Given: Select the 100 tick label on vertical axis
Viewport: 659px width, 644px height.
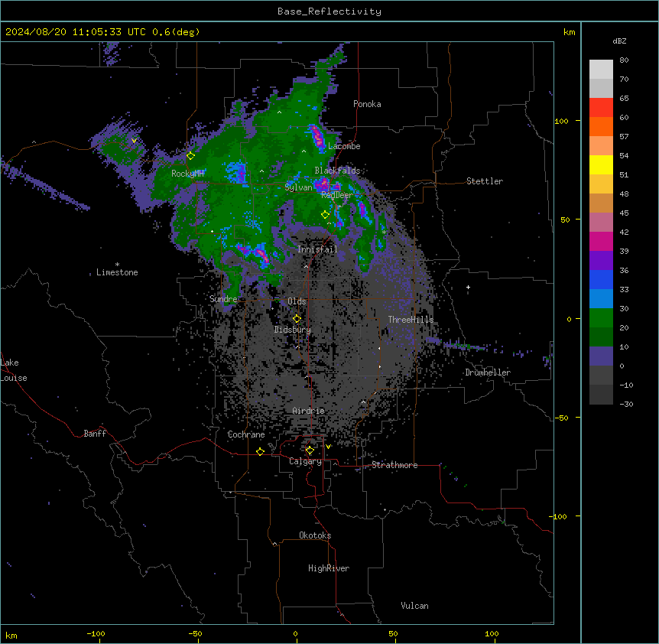Looking at the screenshot, I should point(561,121).
